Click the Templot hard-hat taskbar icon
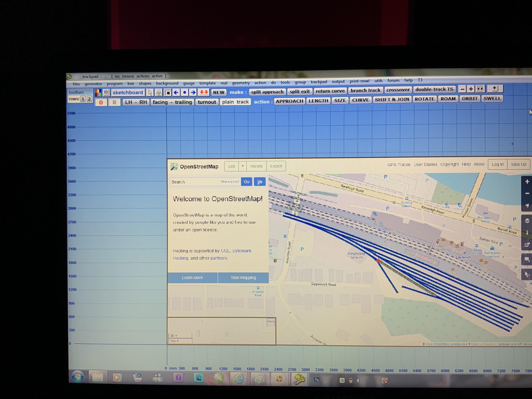 click(299, 379)
